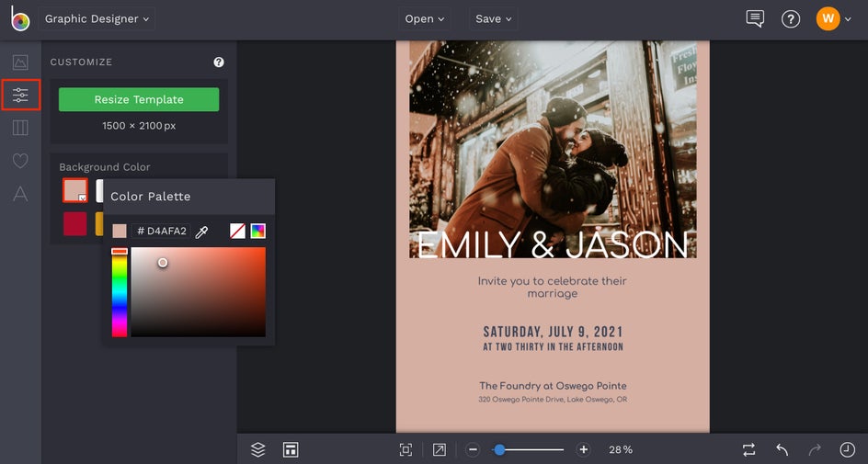
Task: Open the Image Manager sidebar icon
Action: point(20,62)
